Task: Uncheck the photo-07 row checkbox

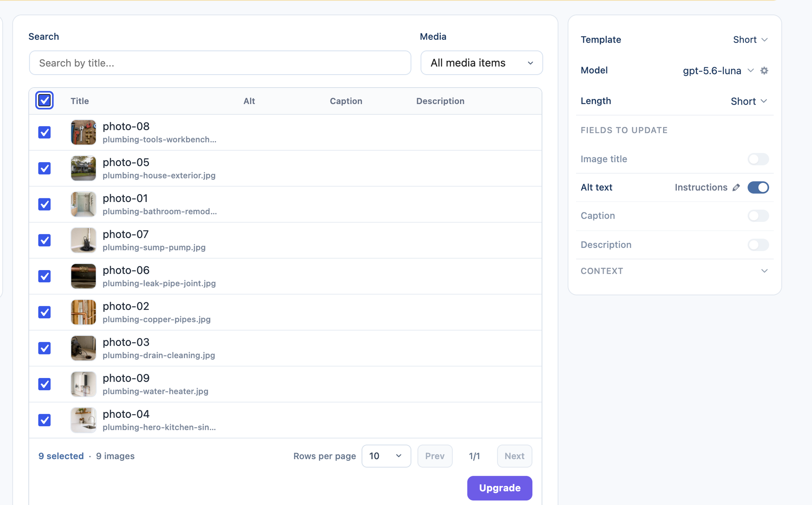Action: [44, 240]
